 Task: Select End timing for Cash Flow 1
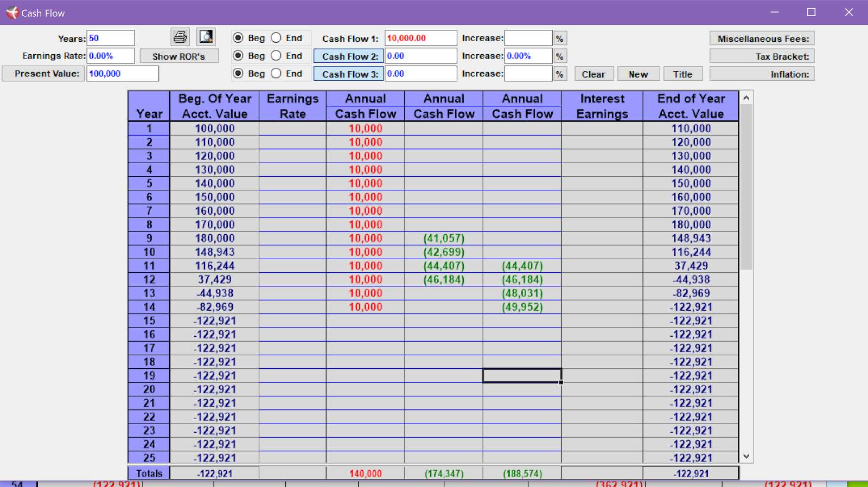click(276, 38)
